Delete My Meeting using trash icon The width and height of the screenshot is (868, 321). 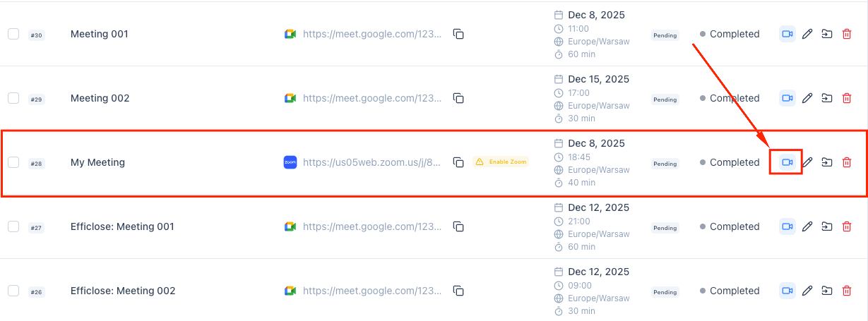(847, 162)
